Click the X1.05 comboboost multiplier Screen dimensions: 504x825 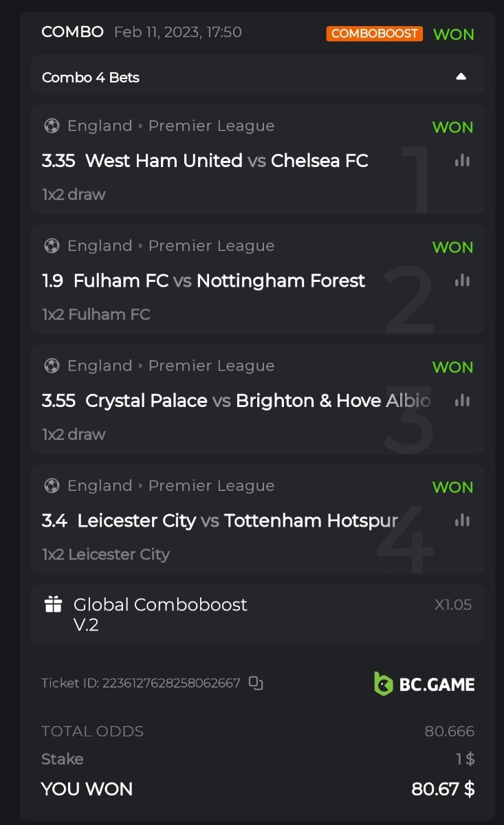pos(452,605)
